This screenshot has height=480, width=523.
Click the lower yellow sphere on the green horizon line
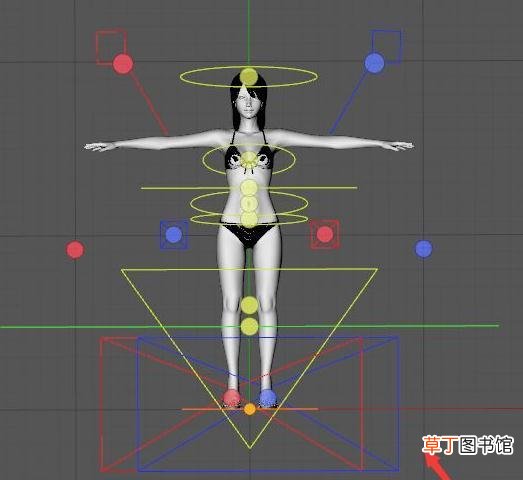249,326
